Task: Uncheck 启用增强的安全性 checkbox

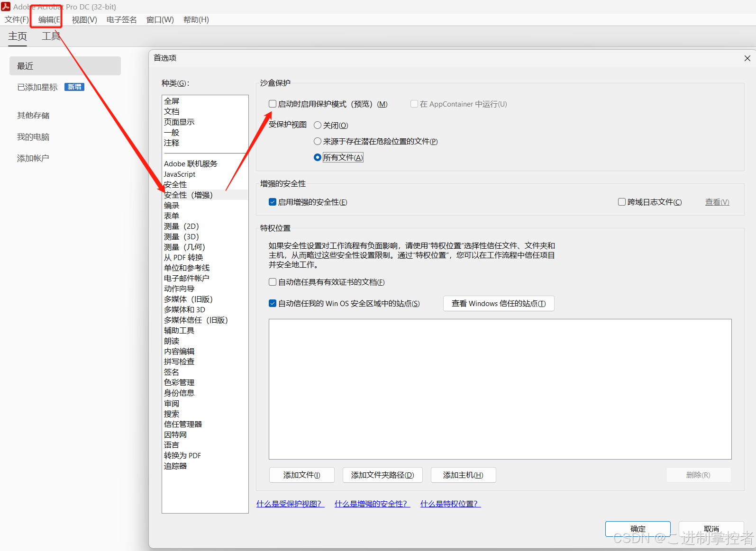Action: [x=273, y=202]
